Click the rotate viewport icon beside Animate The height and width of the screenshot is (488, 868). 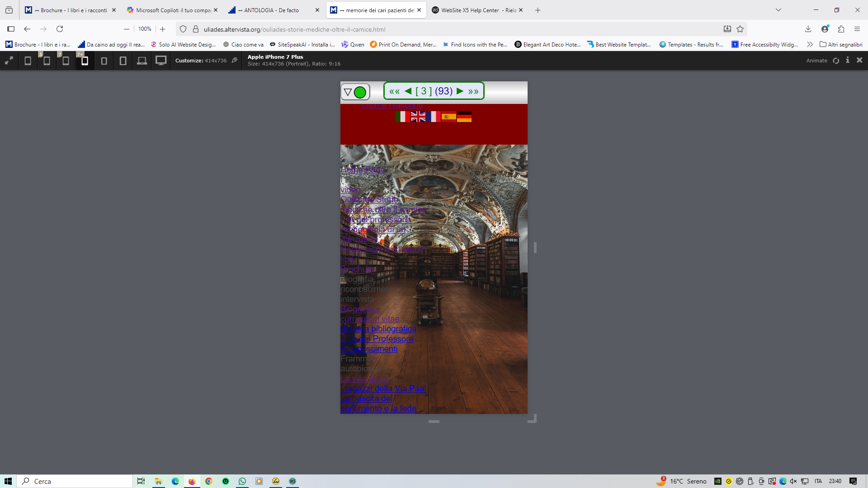836,61
